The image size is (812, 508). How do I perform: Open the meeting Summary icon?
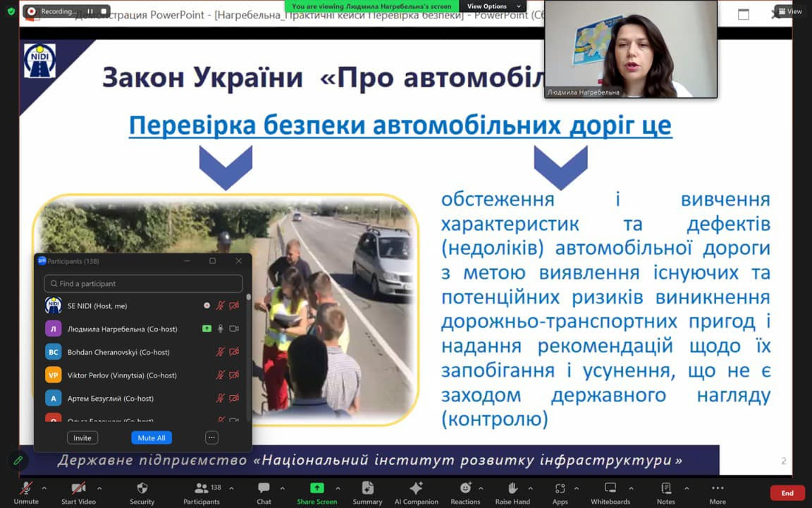(367, 488)
